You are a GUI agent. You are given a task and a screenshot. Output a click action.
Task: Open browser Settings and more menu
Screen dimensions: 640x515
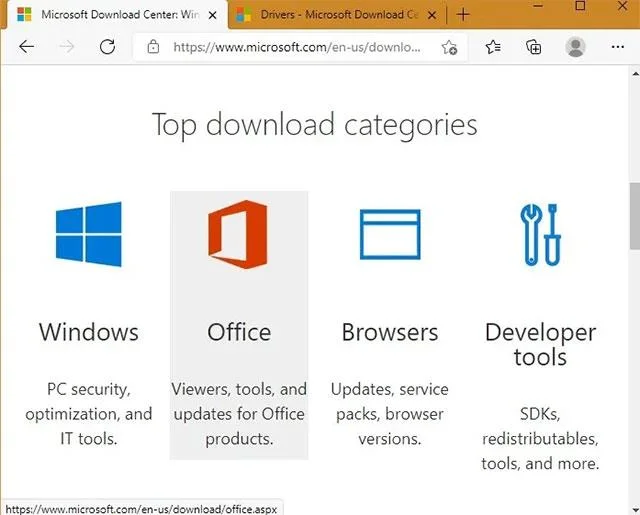pos(618,47)
